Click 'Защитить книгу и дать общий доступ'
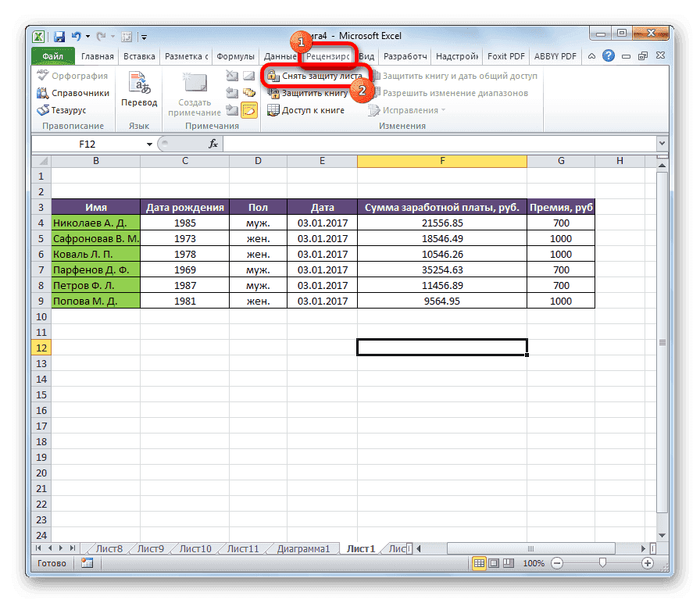 click(457, 75)
